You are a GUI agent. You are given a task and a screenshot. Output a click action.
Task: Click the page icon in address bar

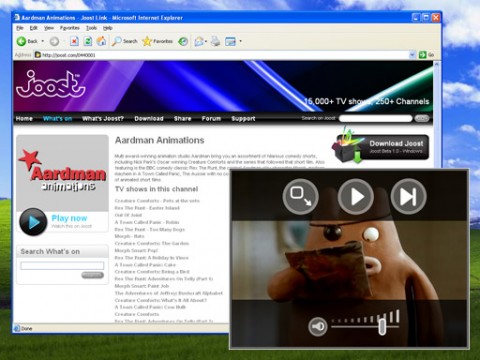[x=38, y=55]
